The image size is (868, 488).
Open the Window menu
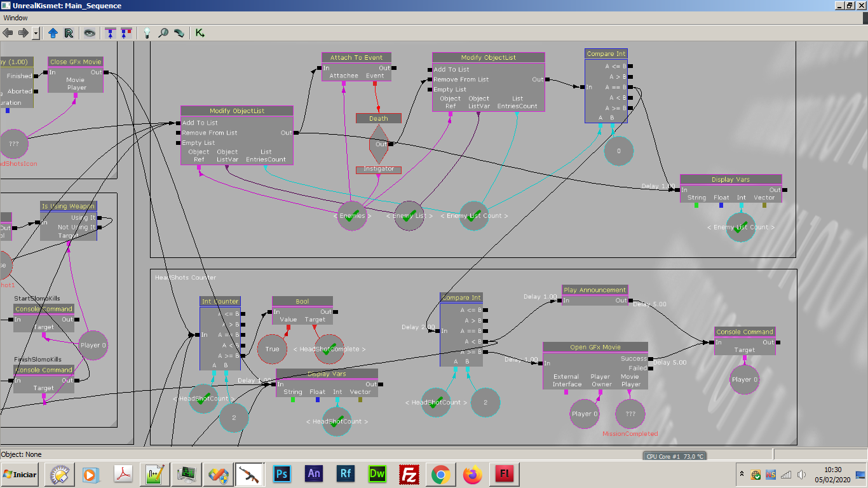[15, 18]
